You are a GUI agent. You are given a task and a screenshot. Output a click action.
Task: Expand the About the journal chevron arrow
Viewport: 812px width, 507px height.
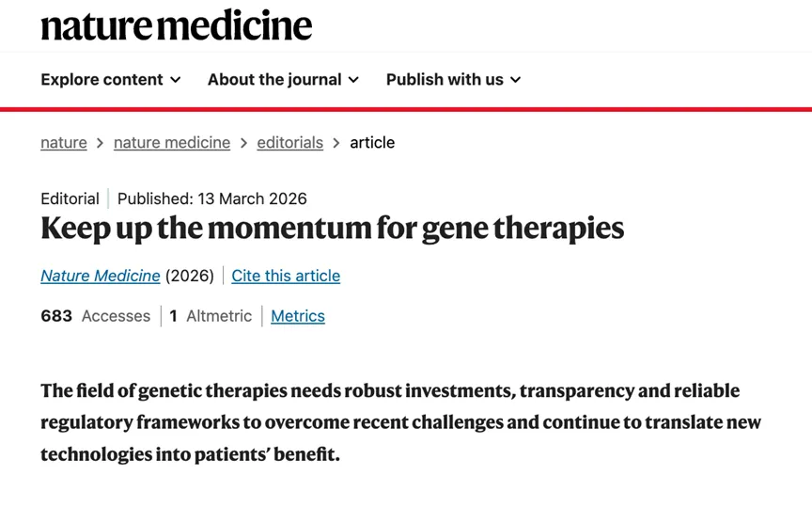click(354, 81)
